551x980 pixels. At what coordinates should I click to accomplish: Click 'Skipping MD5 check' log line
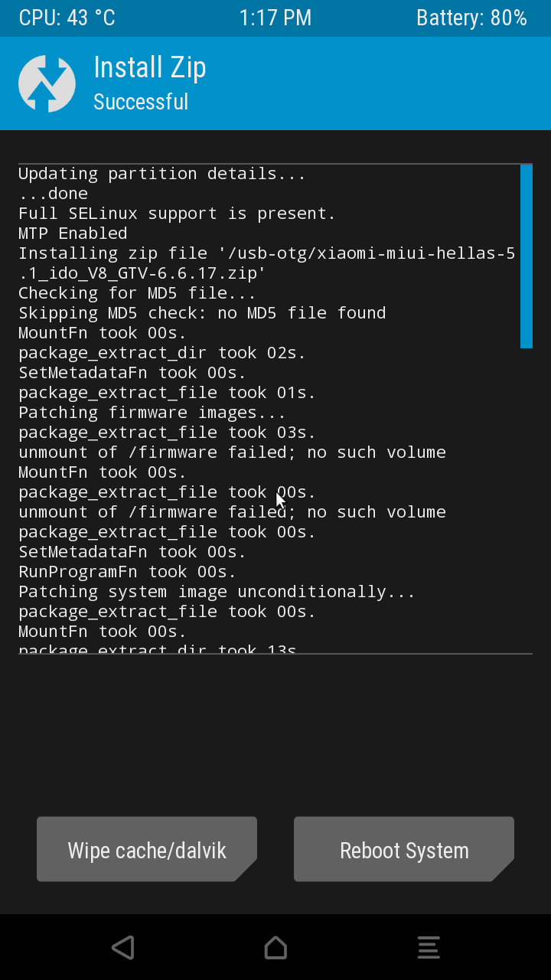click(x=202, y=313)
